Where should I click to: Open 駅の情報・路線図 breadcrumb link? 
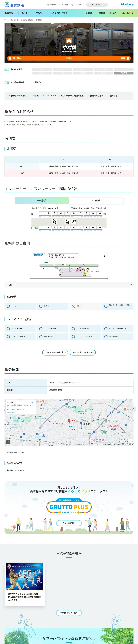tap(27, 20)
